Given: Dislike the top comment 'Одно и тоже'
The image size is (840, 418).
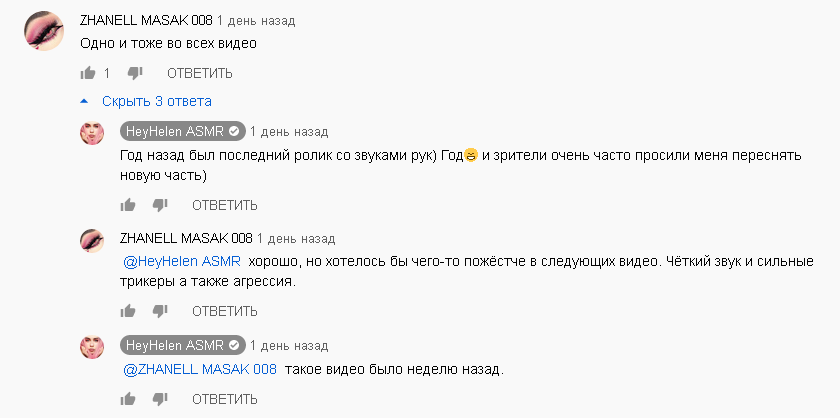Looking at the screenshot, I should 135,73.
